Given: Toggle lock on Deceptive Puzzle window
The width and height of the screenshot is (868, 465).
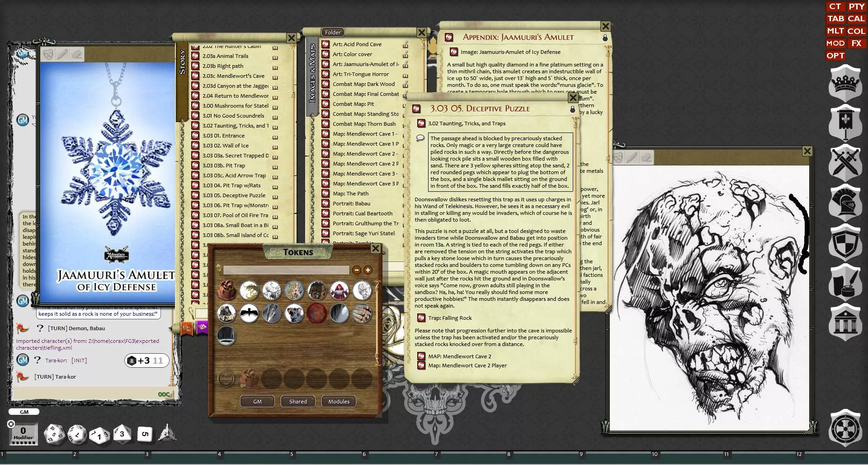Looking at the screenshot, I should 572,109.
